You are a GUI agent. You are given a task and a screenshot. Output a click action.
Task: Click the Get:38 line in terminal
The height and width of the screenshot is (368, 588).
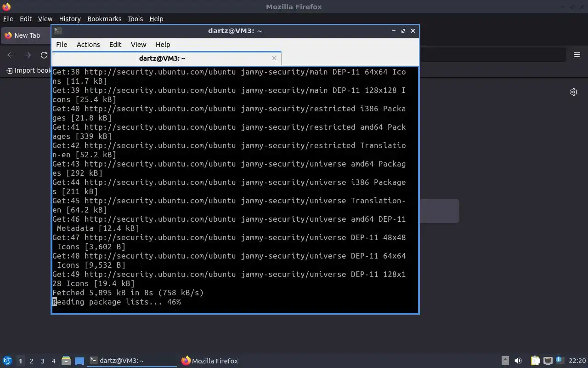click(229, 76)
